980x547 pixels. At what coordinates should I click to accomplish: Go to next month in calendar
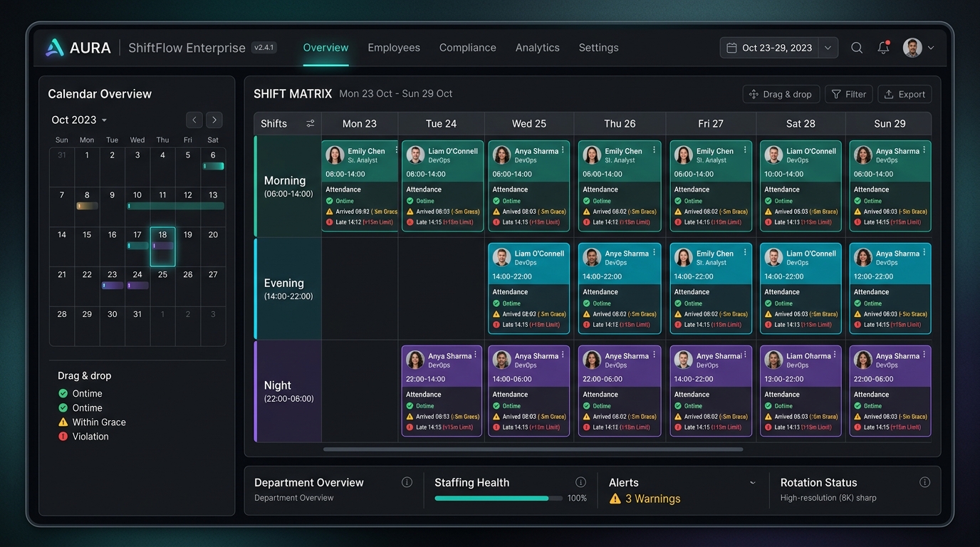point(214,120)
